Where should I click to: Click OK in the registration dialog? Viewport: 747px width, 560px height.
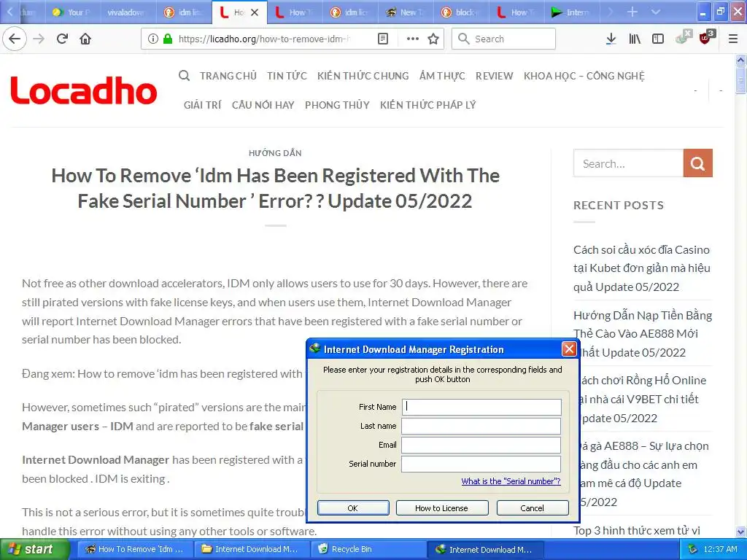pos(353,508)
